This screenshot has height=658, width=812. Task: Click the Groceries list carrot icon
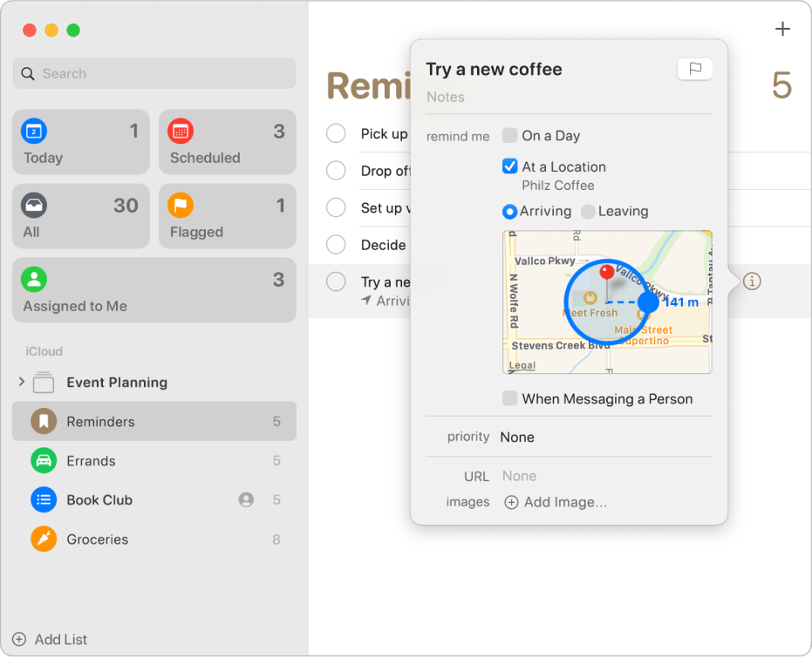(44, 539)
